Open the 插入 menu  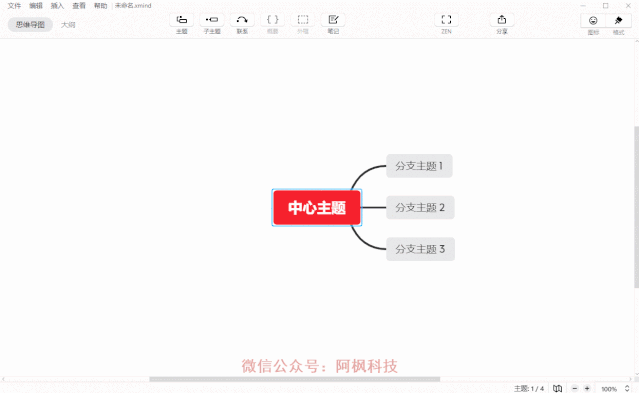tap(57, 6)
